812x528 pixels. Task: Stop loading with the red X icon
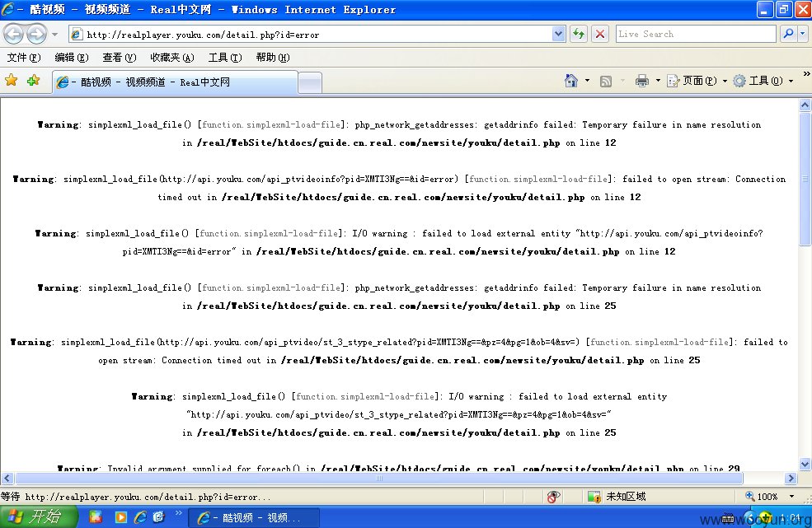[600, 34]
